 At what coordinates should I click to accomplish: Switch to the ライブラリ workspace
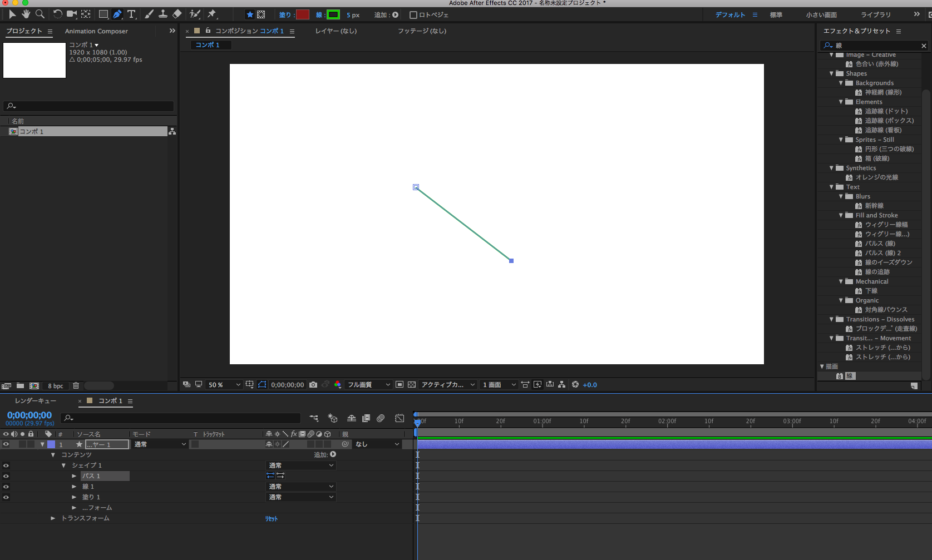[x=875, y=15]
